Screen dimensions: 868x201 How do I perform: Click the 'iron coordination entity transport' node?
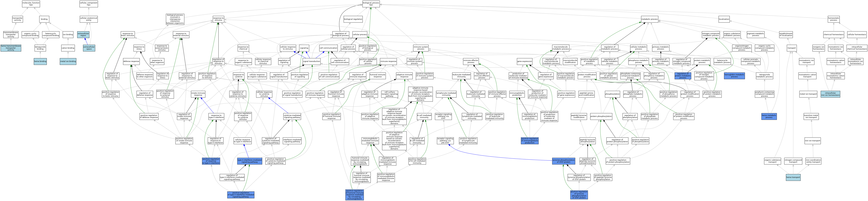813,161
